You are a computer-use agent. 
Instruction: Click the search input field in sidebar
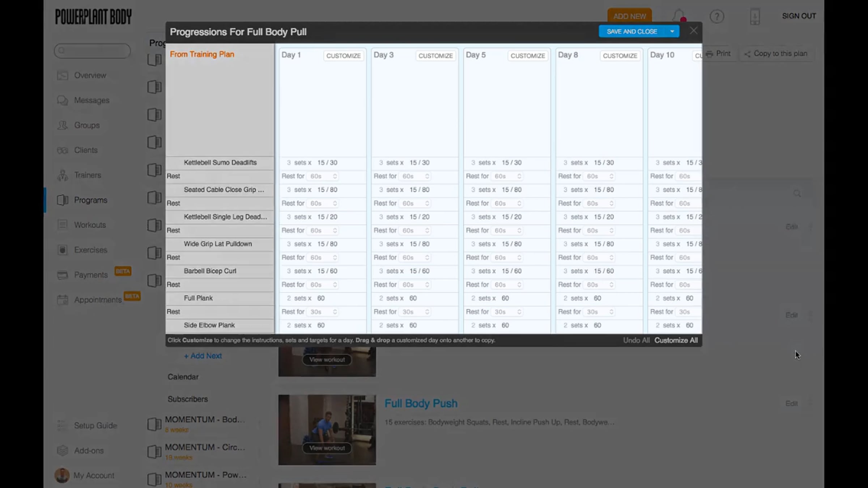coord(93,51)
